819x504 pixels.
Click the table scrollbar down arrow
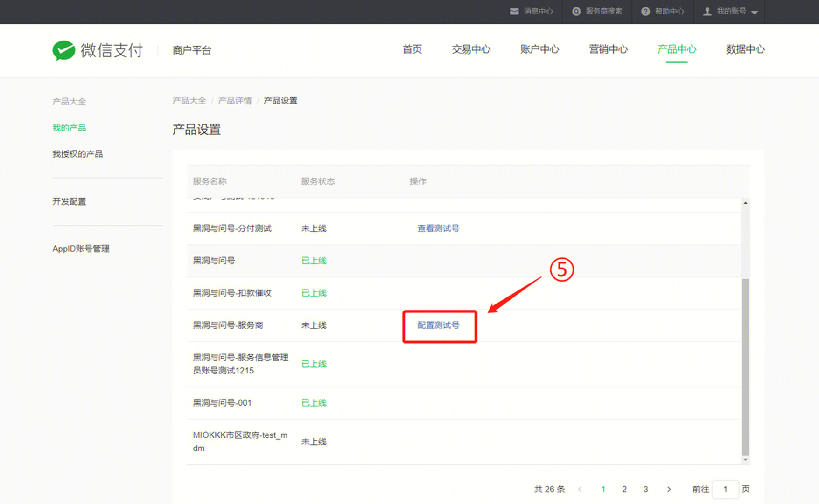[745, 460]
